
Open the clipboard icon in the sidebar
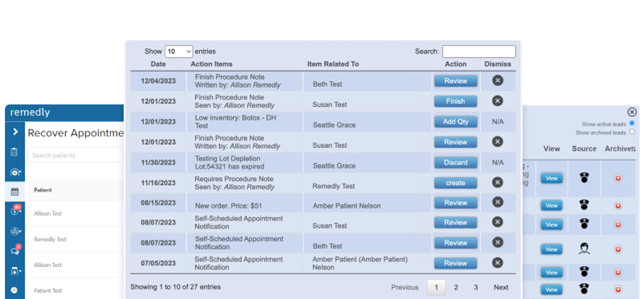click(14, 152)
